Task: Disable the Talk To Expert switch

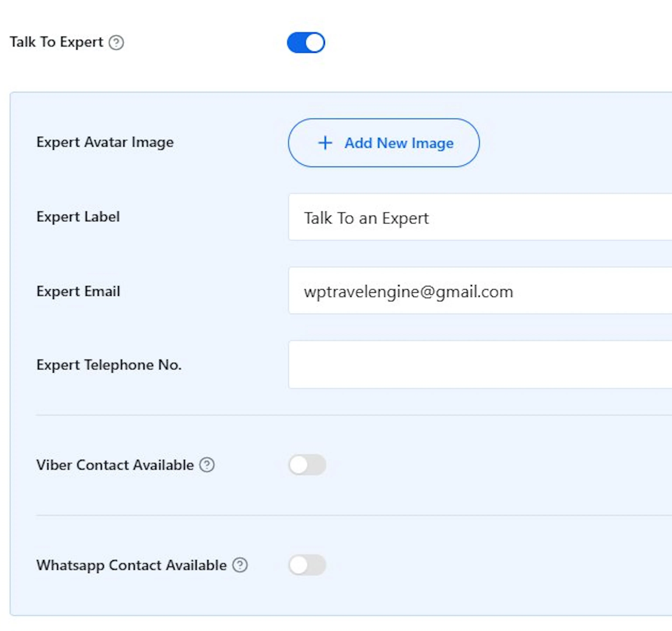Action: (306, 42)
